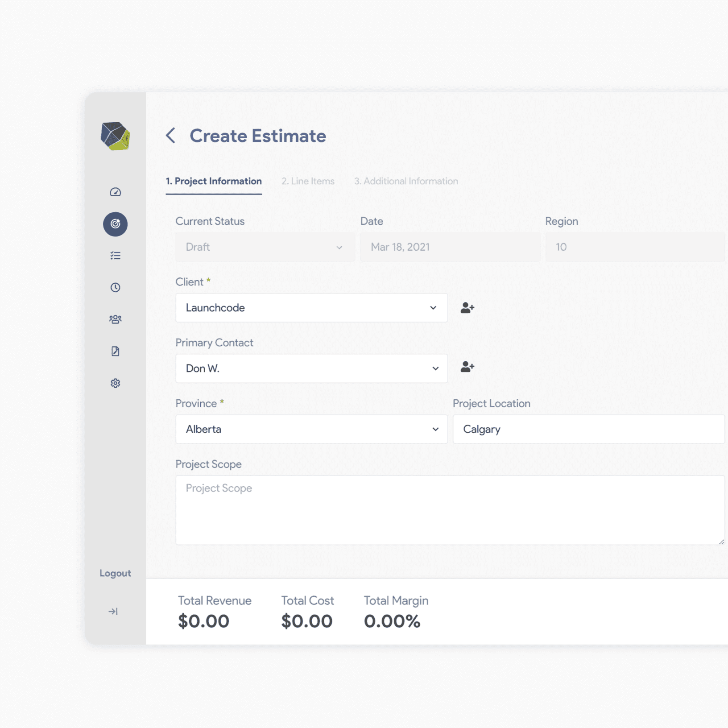Open the clock time tracking icon
728x728 pixels.
pos(115,287)
